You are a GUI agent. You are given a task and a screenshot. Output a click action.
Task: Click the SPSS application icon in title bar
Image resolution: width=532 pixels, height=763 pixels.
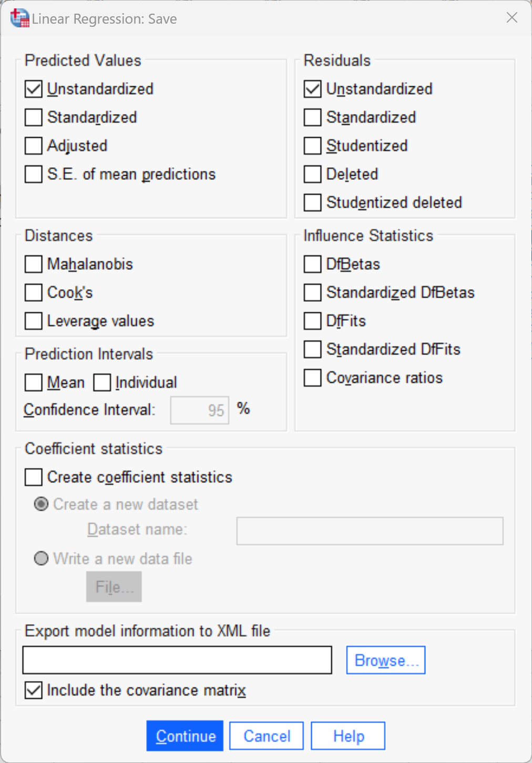pyautogui.click(x=19, y=18)
